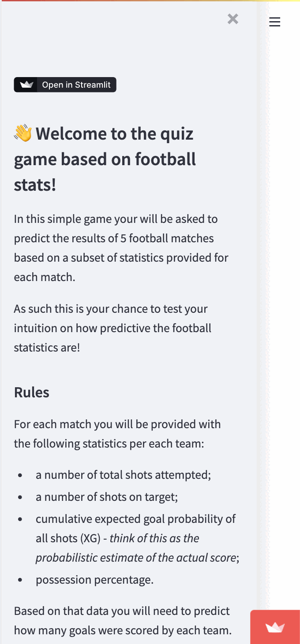Viewport: 300px width, 644px height.
Task: Click the Based on that data paragraph
Action: 123,621
